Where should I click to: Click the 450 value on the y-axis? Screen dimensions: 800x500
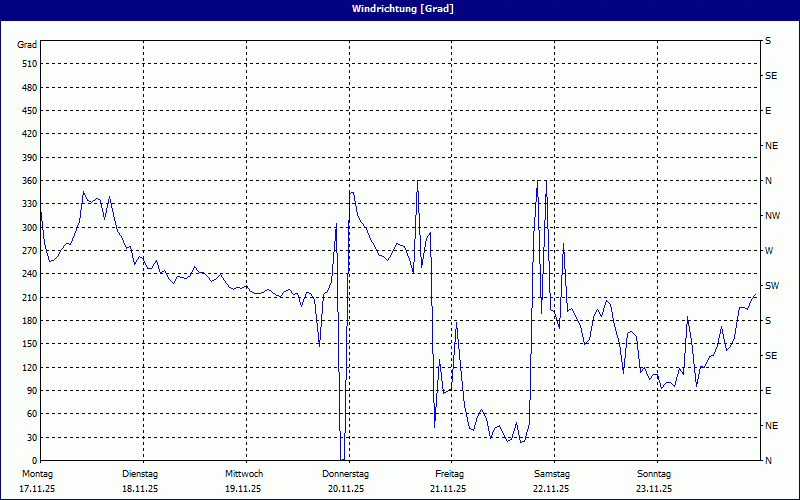(x=28, y=111)
